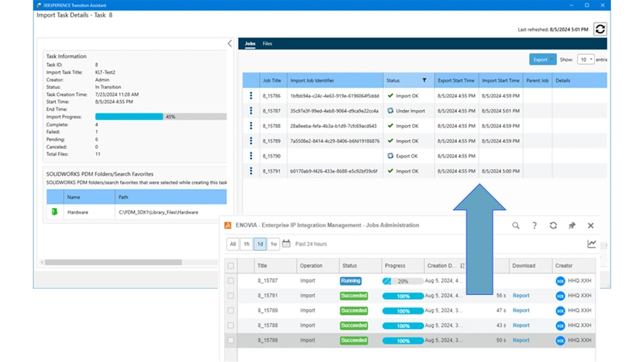644x362 pixels.
Task: Open the chart view icon in ENOVIA widget
Action: coord(592,244)
